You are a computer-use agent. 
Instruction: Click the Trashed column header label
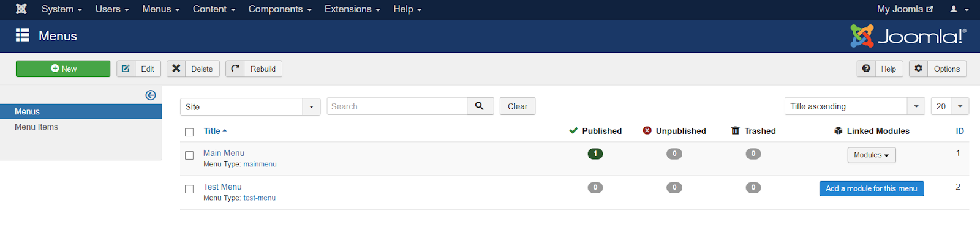tap(760, 131)
